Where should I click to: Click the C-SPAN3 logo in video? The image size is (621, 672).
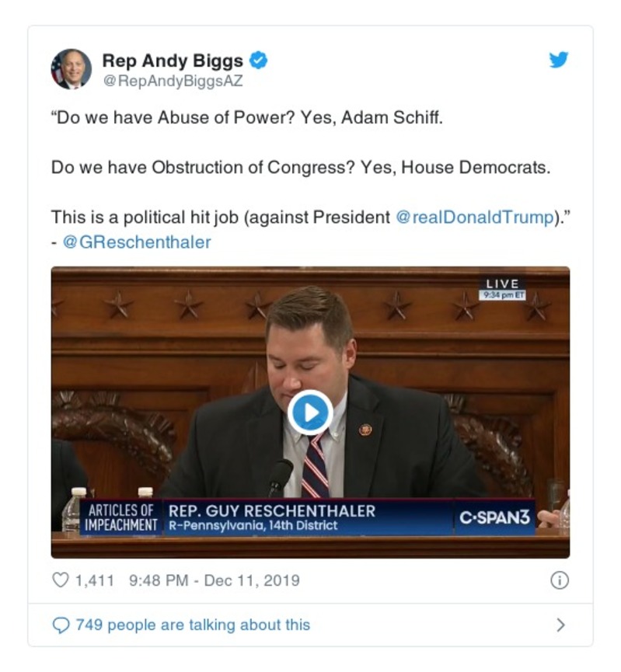click(494, 517)
